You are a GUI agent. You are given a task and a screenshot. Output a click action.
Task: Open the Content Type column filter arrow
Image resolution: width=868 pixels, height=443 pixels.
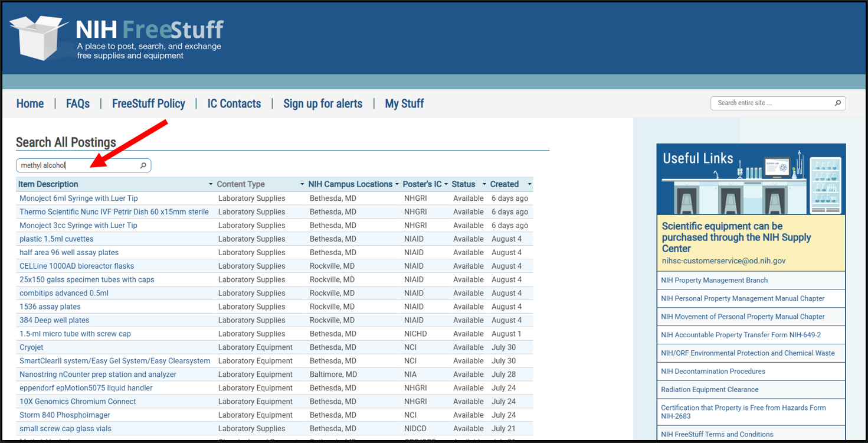tap(302, 185)
